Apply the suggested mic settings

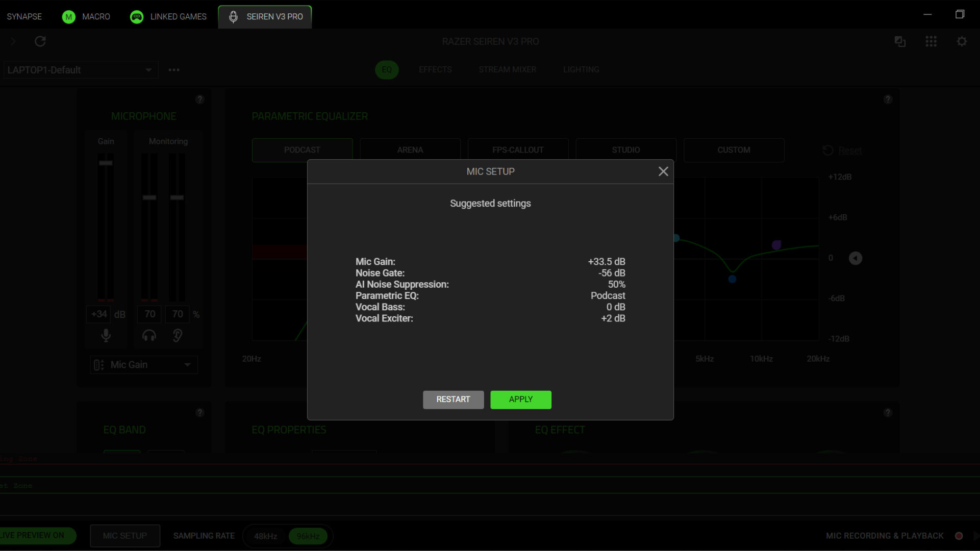click(520, 399)
